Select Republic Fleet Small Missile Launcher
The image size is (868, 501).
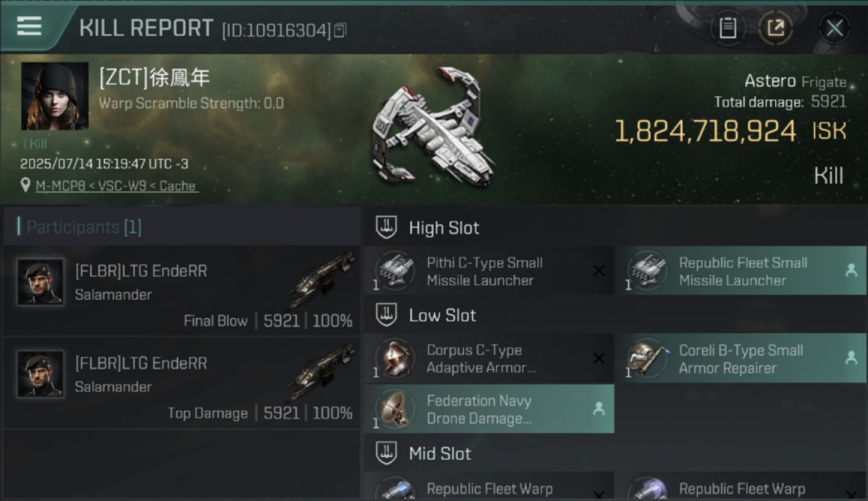pos(741,271)
